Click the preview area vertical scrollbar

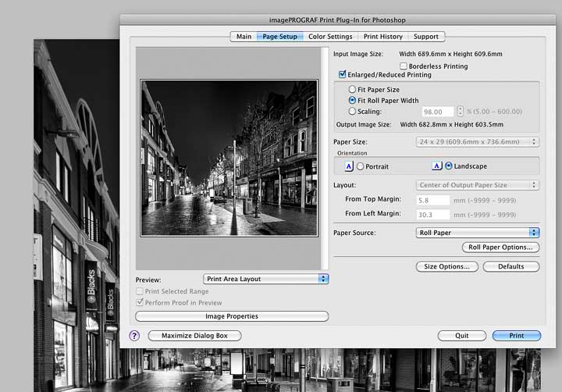325,159
